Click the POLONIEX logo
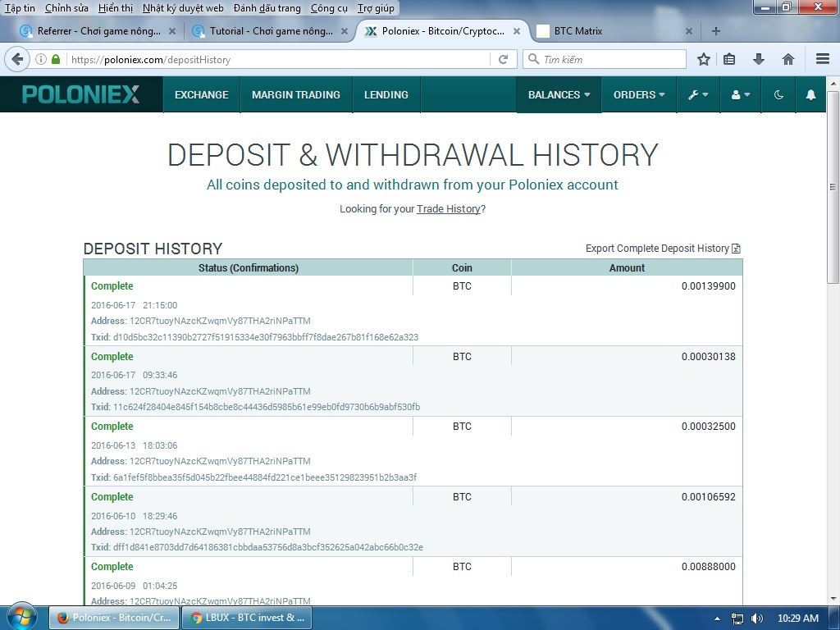Image resolution: width=840 pixels, height=630 pixels. click(81, 95)
